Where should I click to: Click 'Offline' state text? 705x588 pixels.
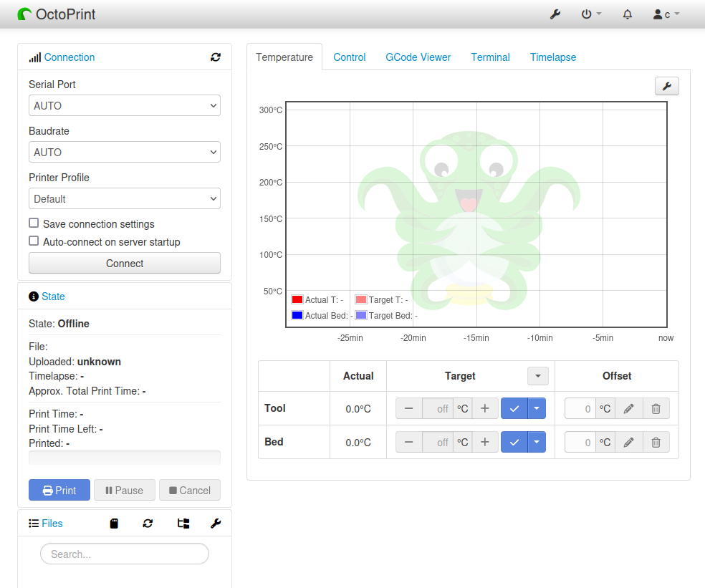[x=74, y=324]
